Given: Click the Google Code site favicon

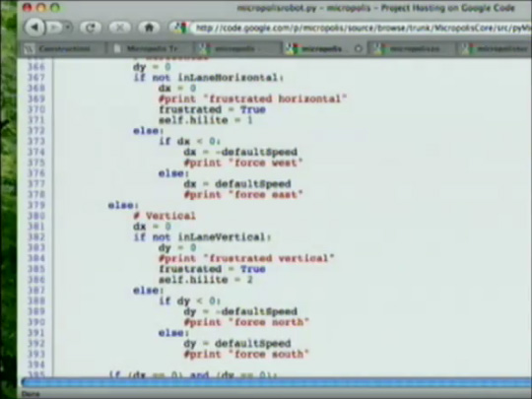Looking at the screenshot, I should click(x=179, y=28).
